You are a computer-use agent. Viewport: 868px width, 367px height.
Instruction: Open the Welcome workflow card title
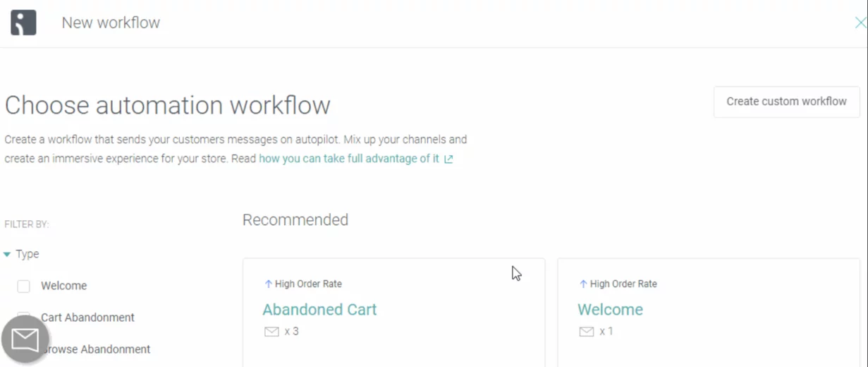[x=610, y=310]
